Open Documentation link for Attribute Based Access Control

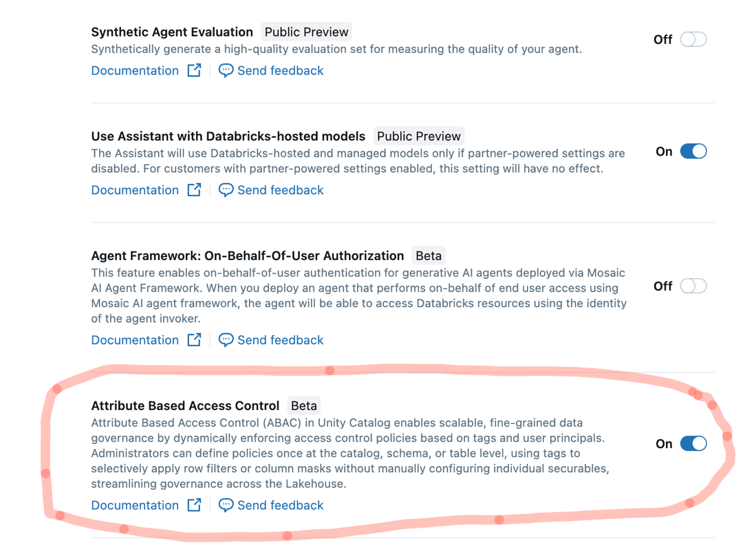[135, 505]
